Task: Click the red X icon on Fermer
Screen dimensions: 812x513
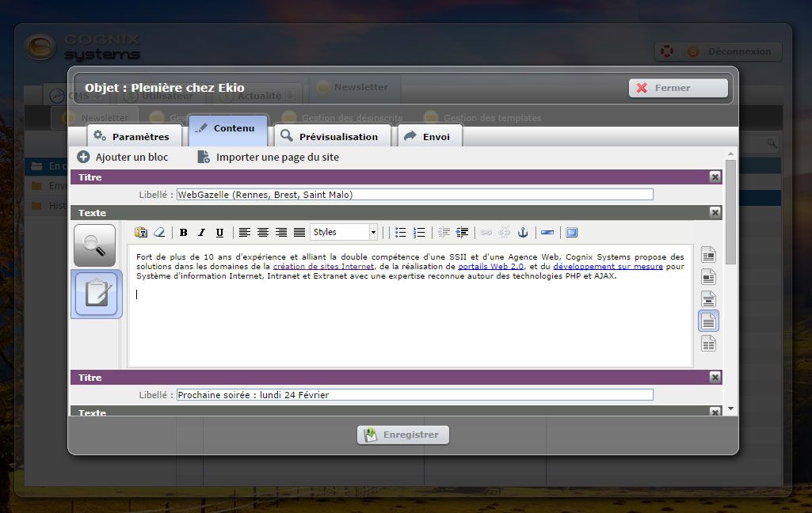Action: click(x=642, y=88)
